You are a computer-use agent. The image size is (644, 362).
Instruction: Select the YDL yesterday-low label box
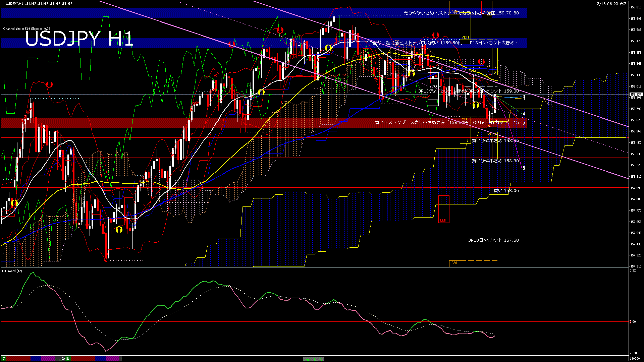(x=465, y=119)
